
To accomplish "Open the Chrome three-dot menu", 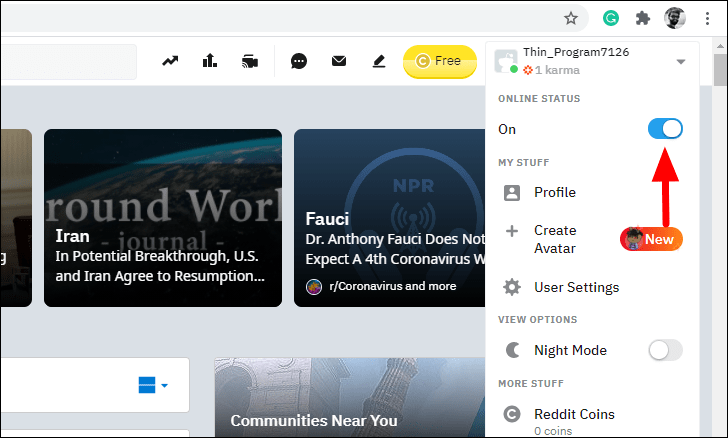I will (x=707, y=19).
